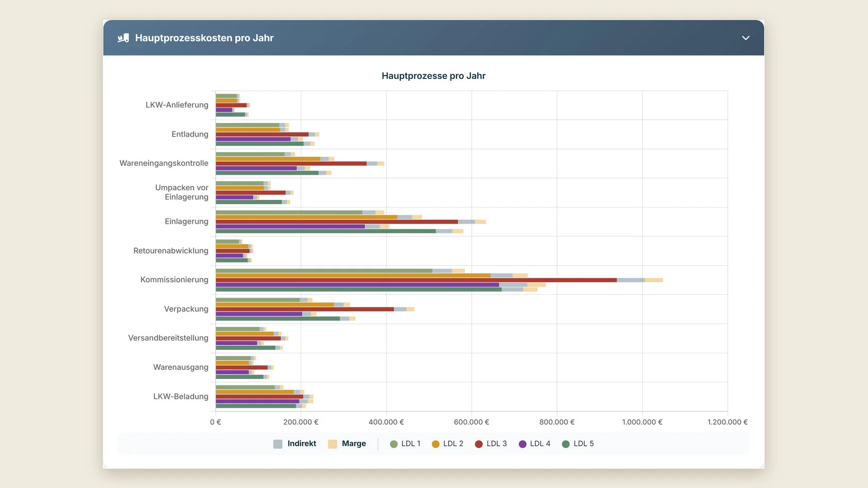Click the LDL 2 Wareneingangskontrolle orange bar
The width and height of the screenshot is (868, 488).
[x=268, y=159]
